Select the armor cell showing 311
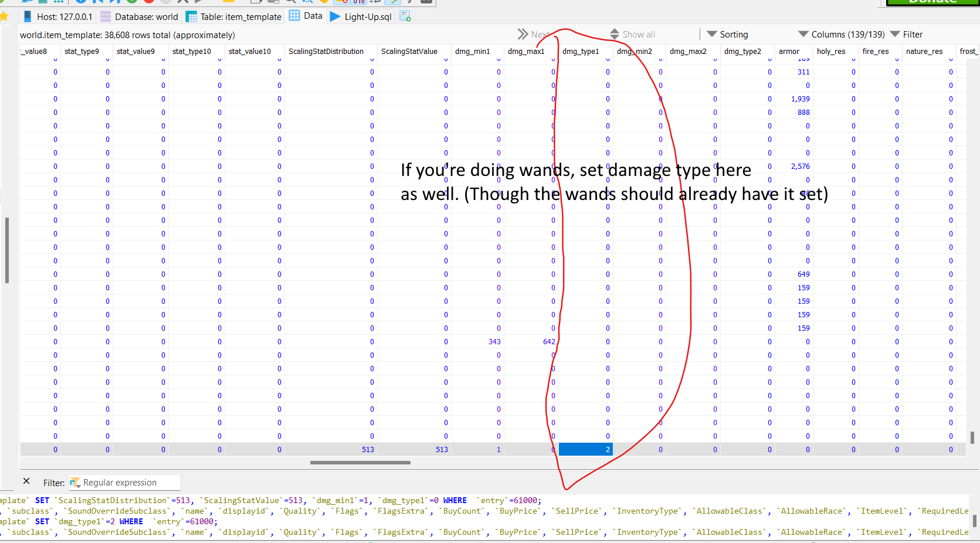Image resolution: width=980 pixels, height=543 pixels. click(x=794, y=72)
